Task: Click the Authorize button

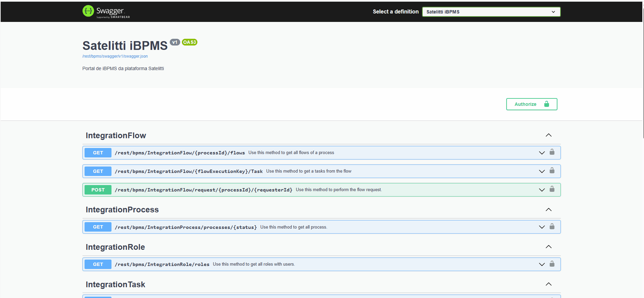Action: 532,104
